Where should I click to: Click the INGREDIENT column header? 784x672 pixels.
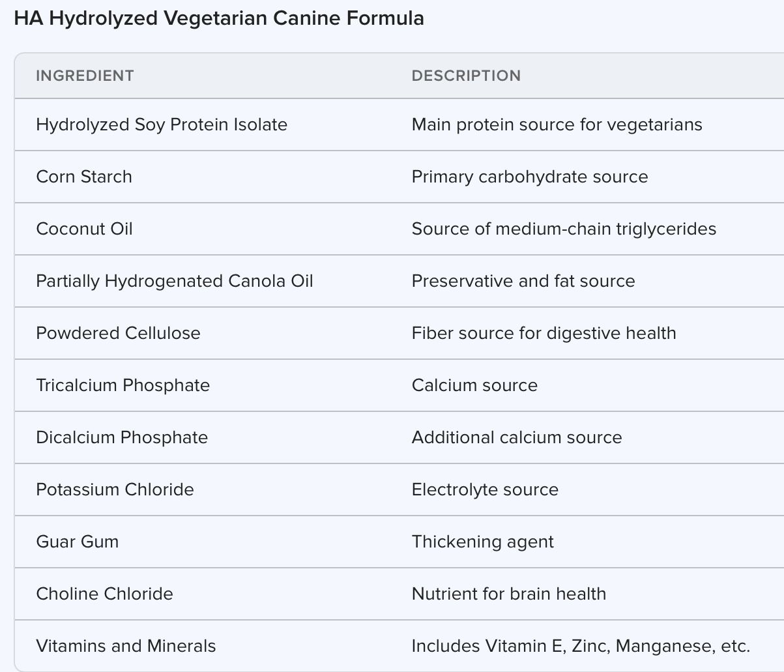pyautogui.click(x=85, y=76)
